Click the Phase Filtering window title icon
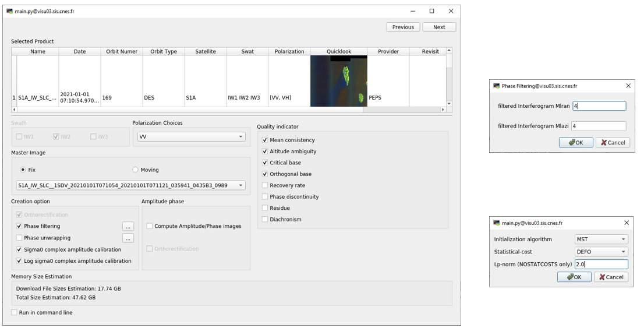The height and width of the screenshot is (331, 644). [496, 86]
